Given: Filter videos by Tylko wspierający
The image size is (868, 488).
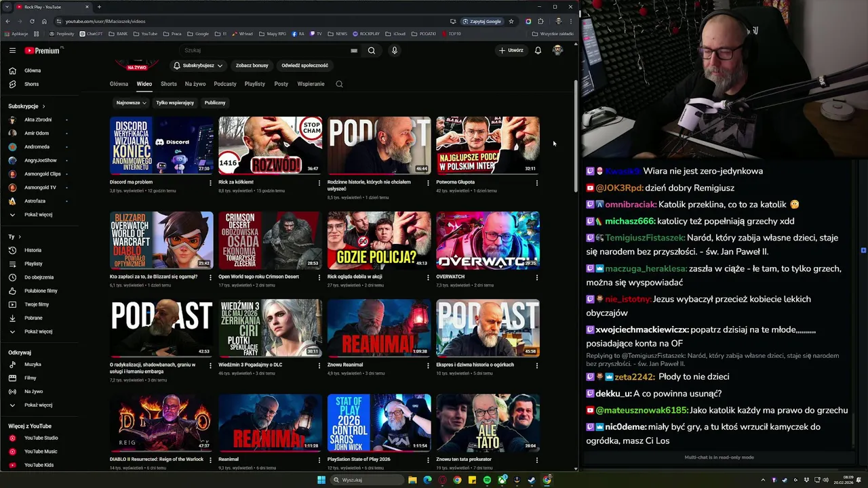Looking at the screenshot, I should [175, 103].
